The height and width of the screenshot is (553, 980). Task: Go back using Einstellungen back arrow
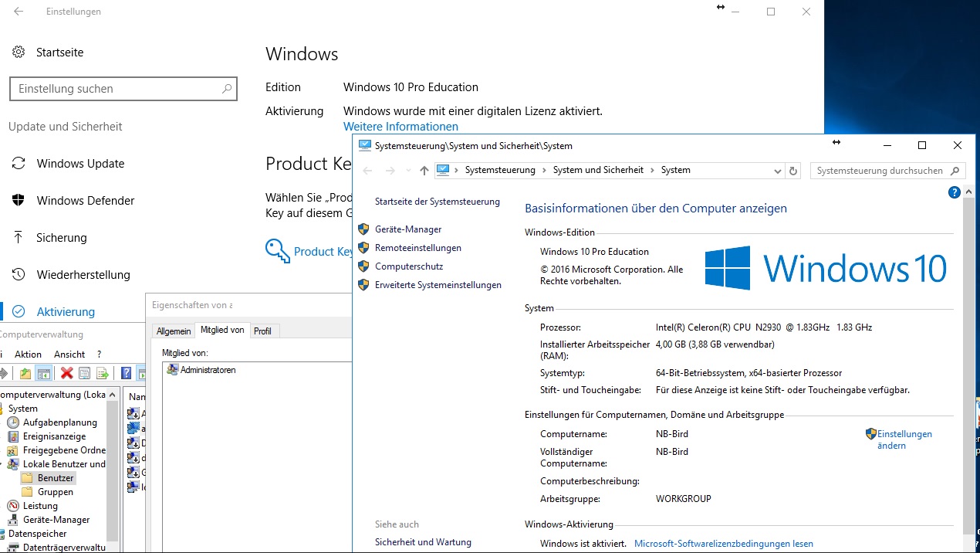coord(19,12)
